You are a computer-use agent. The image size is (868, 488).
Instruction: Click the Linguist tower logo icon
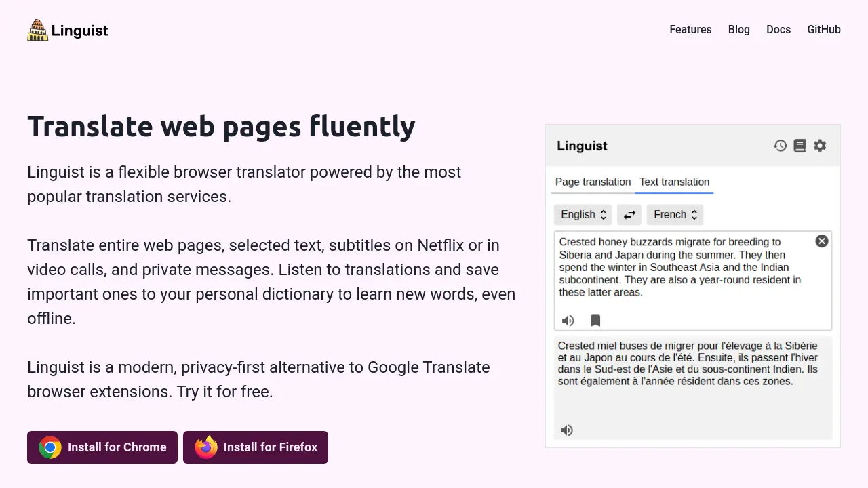click(38, 30)
